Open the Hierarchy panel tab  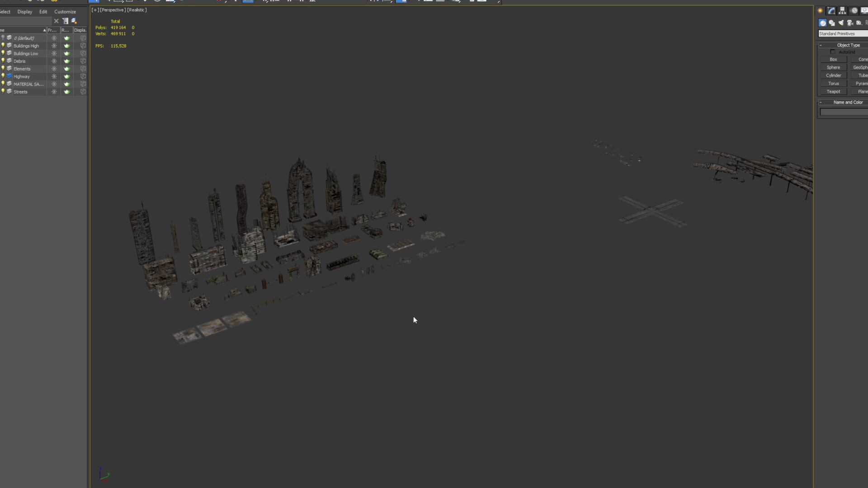click(842, 10)
